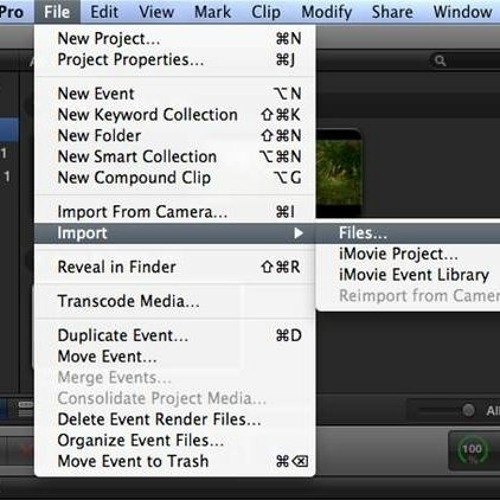Image resolution: width=500 pixels, height=500 pixels.
Task: Click the clip size slider knob
Action: pyautogui.click(x=468, y=410)
